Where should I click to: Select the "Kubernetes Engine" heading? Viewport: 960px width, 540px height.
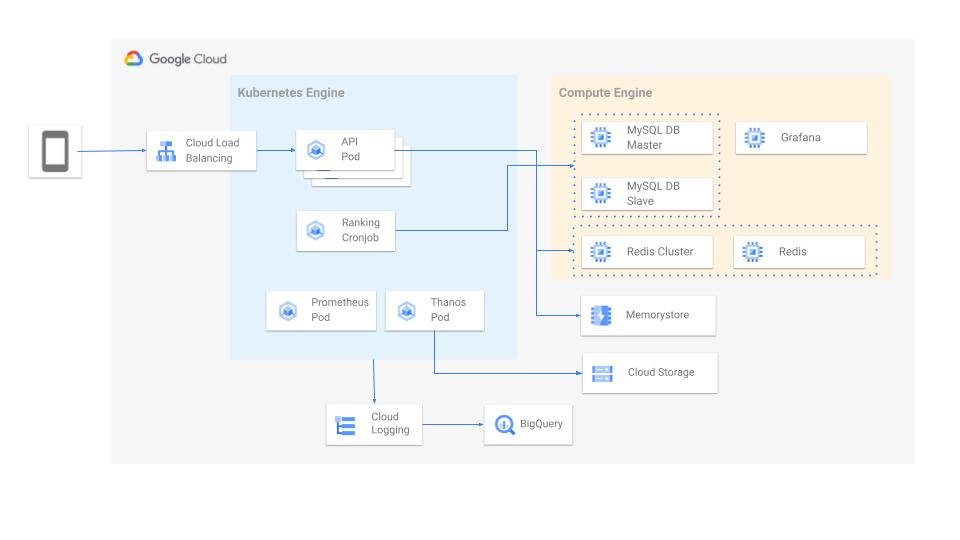coord(291,92)
